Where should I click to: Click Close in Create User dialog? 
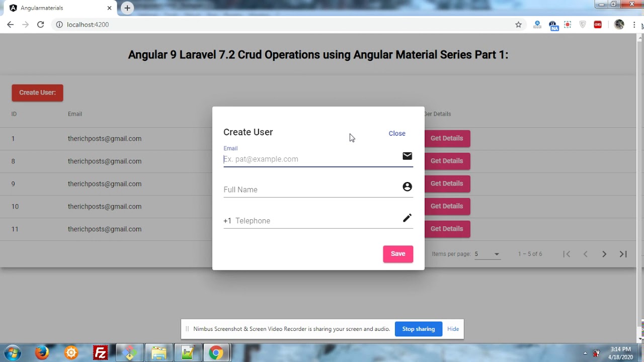pos(397,133)
